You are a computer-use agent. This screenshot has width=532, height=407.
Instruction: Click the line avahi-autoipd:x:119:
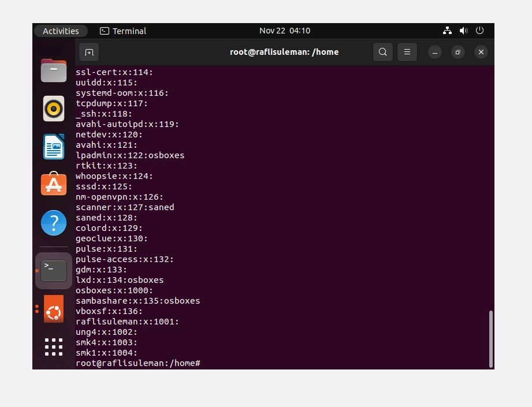point(127,124)
